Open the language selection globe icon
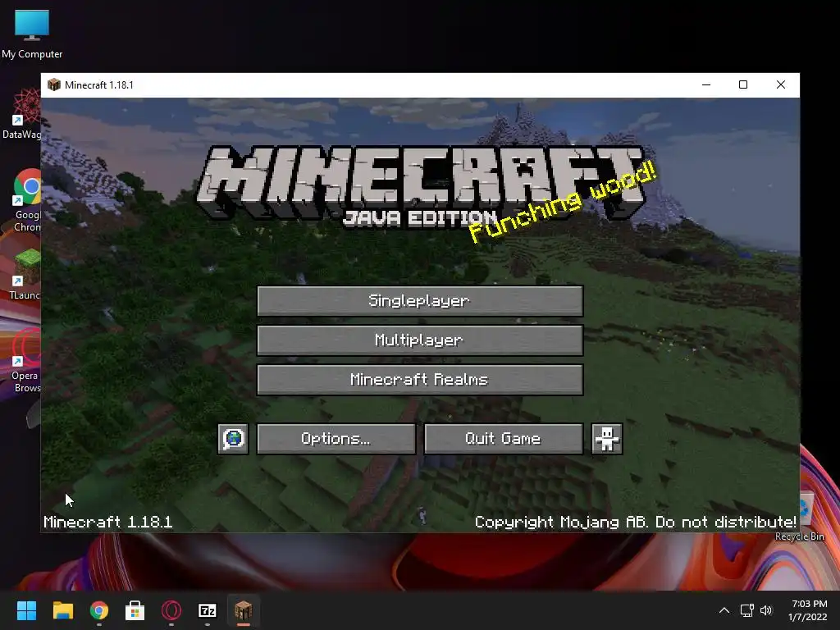This screenshot has width=840, height=630. point(233,439)
